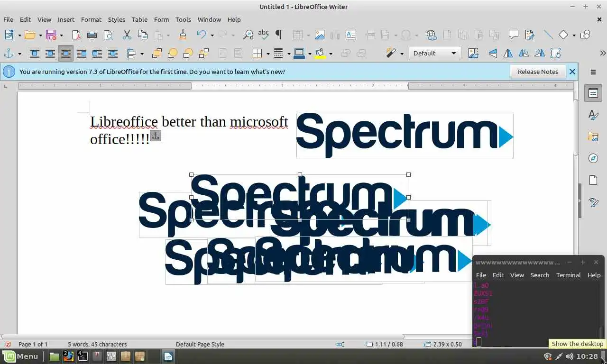Viewport: 607px width, 364px height.
Task: Open the Mint Menu button
Action: [x=21, y=356]
